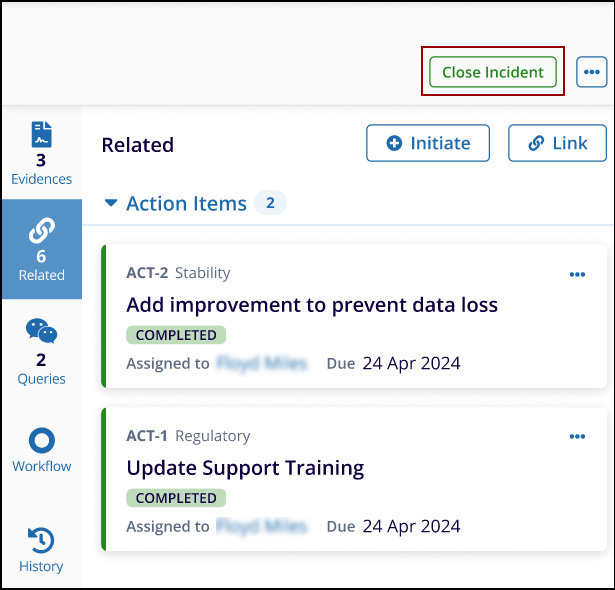Open the "Update Support Training" action item

click(245, 467)
